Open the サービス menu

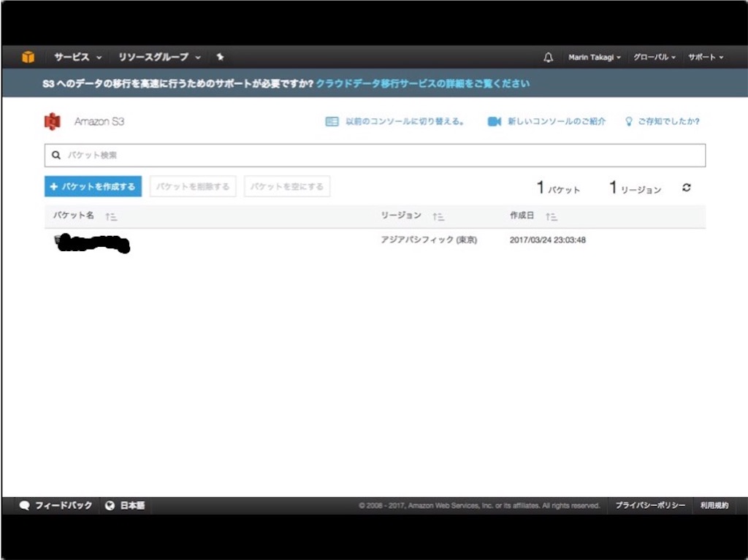[x=77, y=57]
